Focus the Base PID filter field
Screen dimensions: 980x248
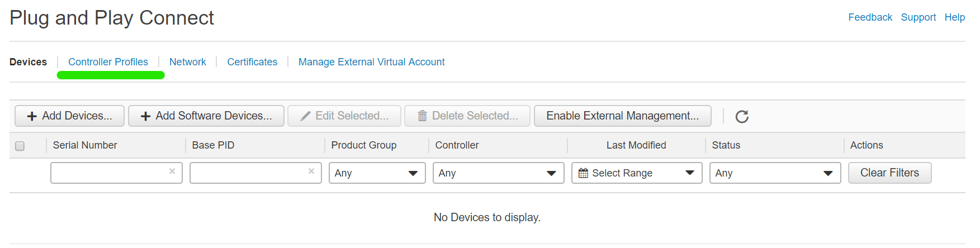pos(255,173)
